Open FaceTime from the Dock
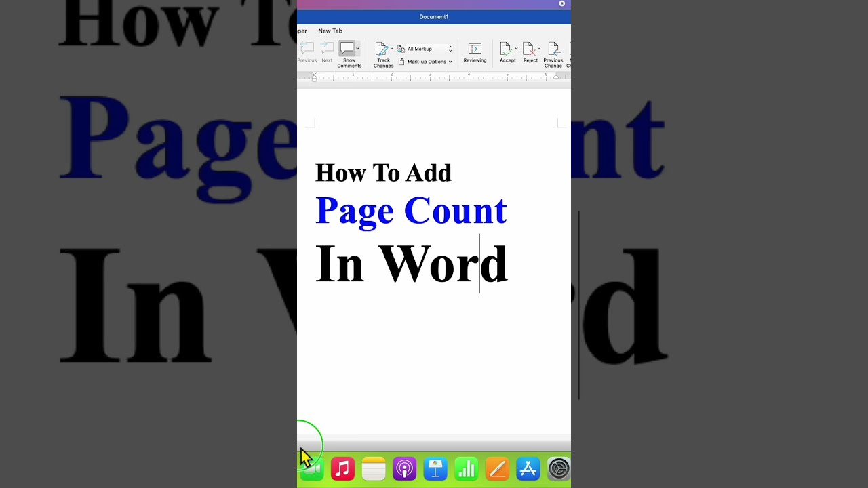The image size is (868, 488). pyautogui.click(x=311, y=468)
